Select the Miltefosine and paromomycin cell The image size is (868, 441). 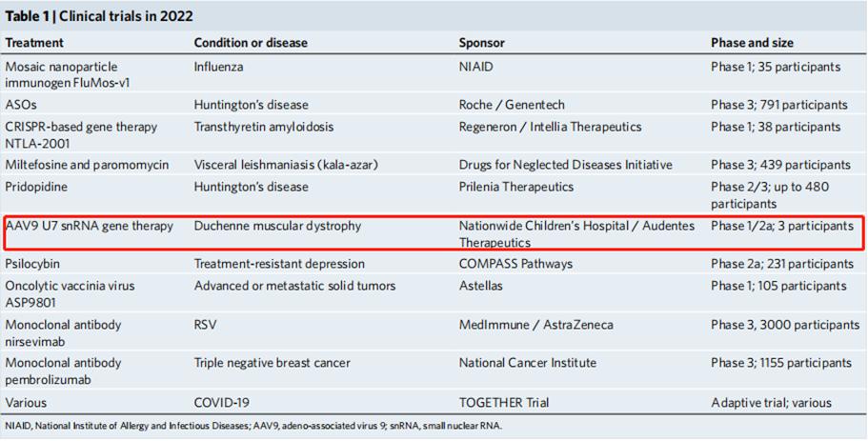(87, 165)
